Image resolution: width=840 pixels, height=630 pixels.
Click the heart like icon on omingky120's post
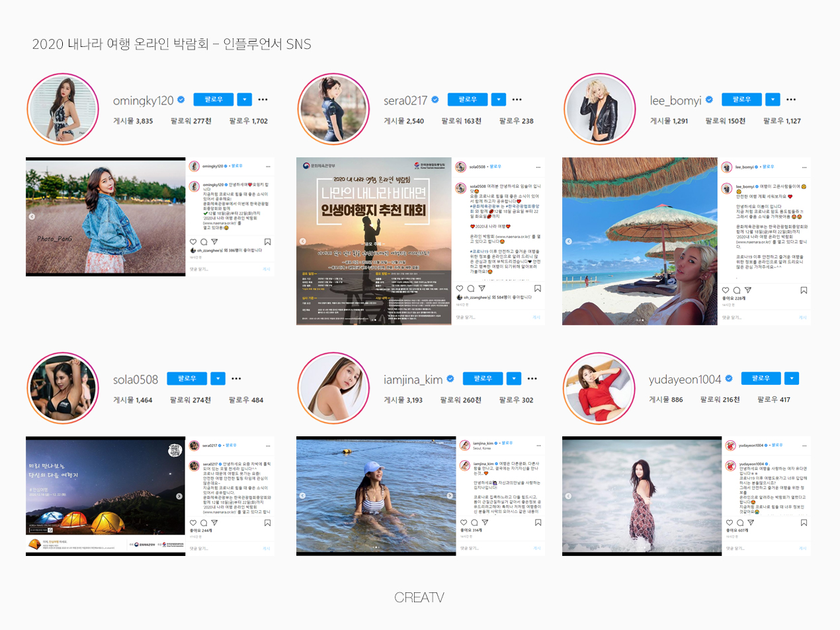(x=193, y=242)
